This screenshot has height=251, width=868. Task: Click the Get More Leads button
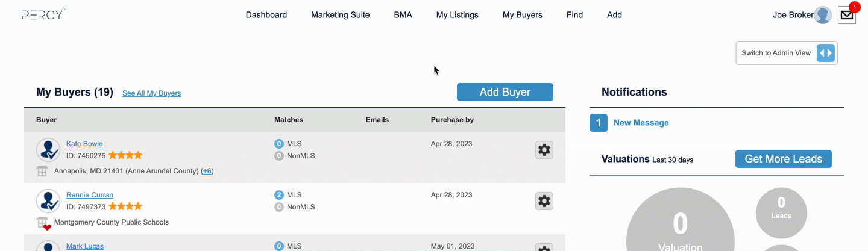[x=784, y=159]
